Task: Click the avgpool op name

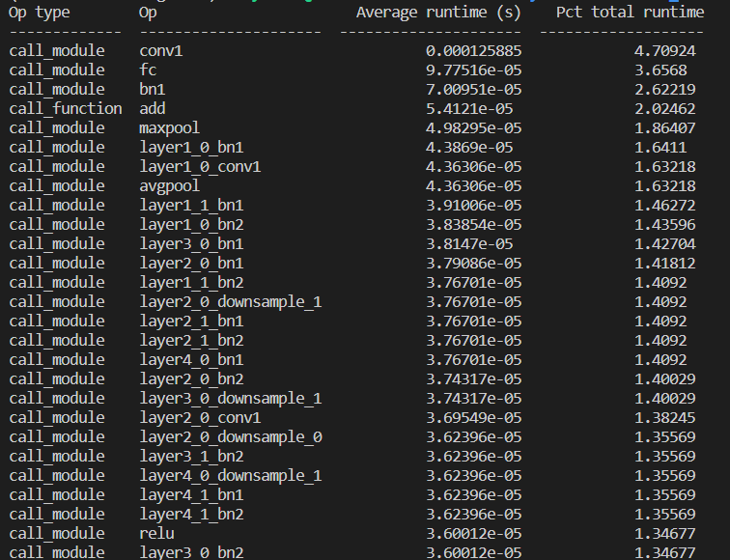Action: pos(170,185)
